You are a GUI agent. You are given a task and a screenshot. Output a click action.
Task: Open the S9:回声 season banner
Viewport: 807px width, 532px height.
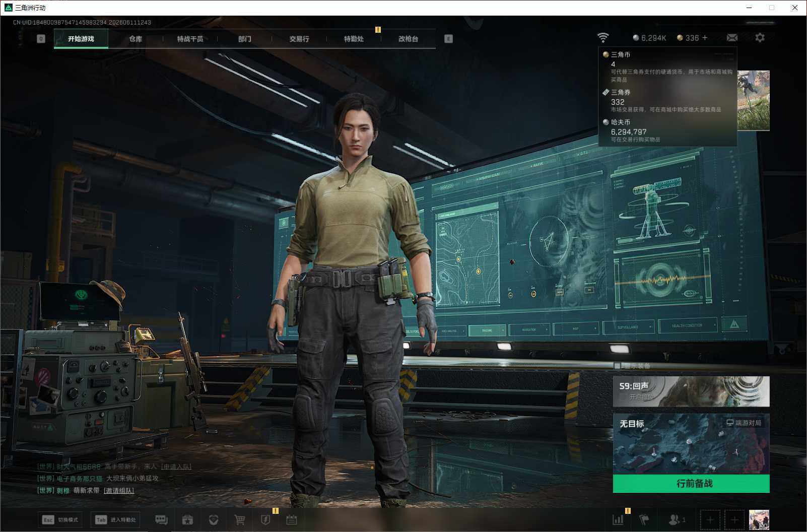point(691,391)
